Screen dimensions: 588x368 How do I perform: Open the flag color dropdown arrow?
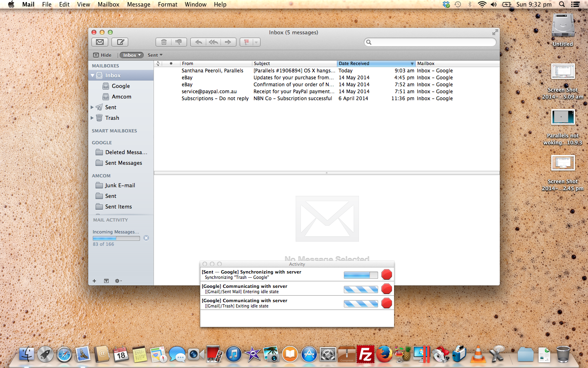point(256,42)
